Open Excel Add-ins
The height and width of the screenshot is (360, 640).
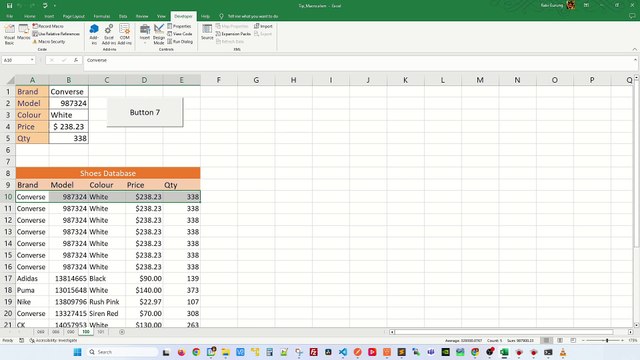[109, 34]
